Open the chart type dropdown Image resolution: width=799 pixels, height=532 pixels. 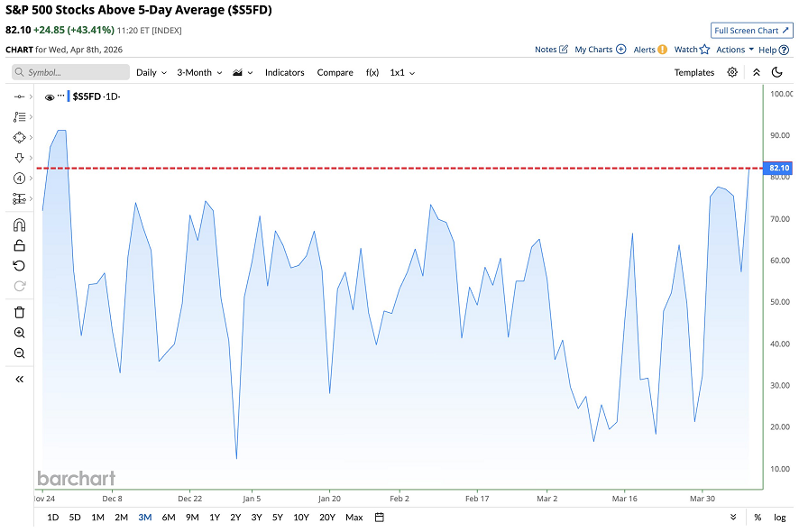pyautogui.click(x=243, y=72)
